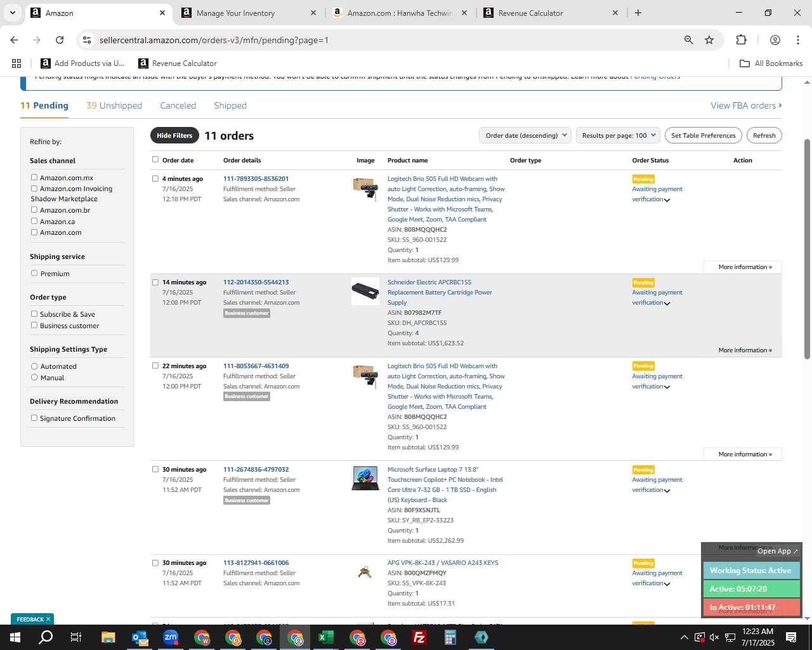
Task: Close the Revenue Calculator tab
Action: (x=615, y=13)
